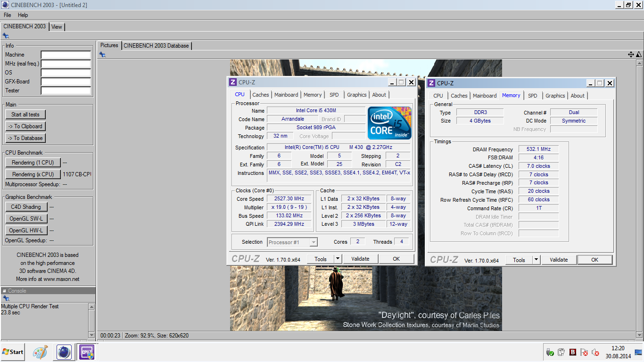Open About tab in left CPU-Z window

[x=379, y=95]
